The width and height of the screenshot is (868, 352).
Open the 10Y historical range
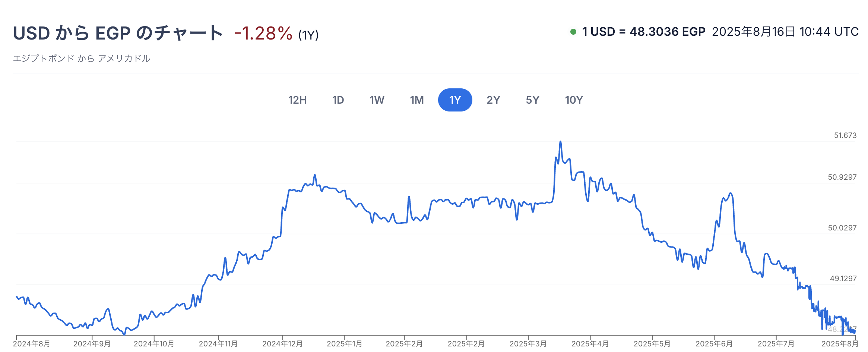coord(574,100)
